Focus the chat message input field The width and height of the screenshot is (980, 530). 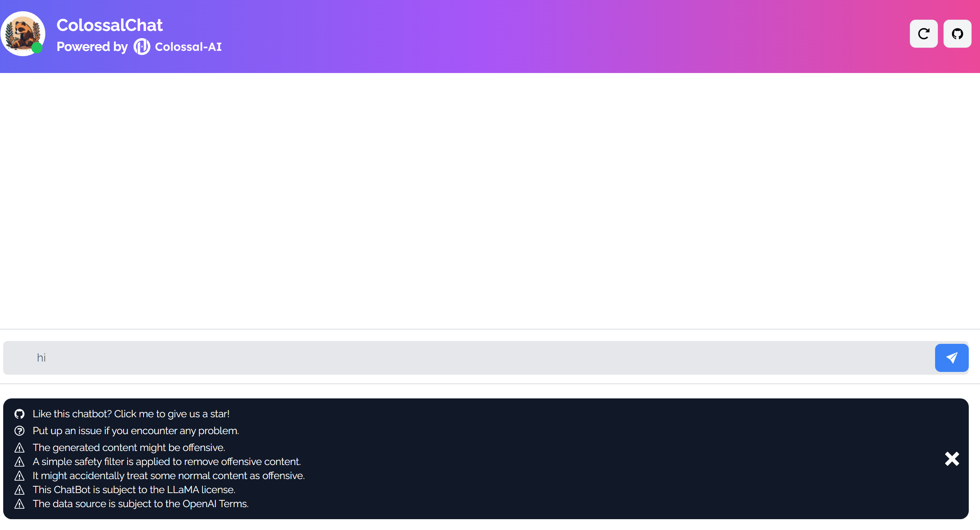pyautogui.click(x=469, y=357)
